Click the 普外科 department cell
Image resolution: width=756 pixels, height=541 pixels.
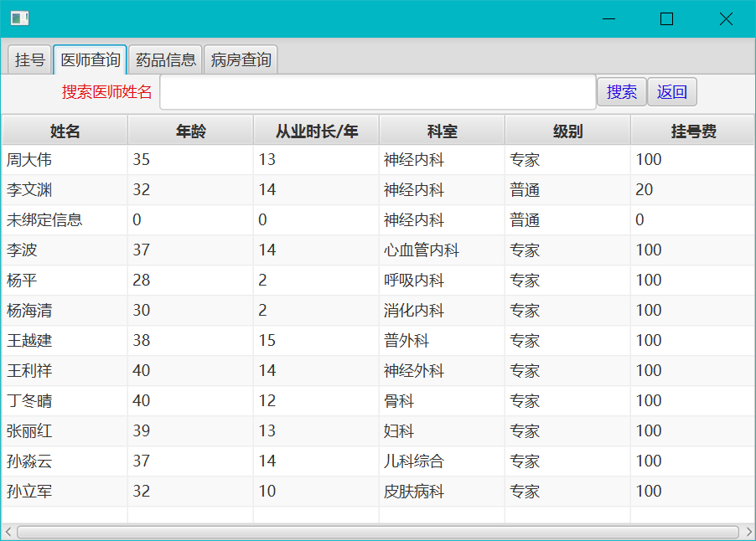[442, 341]
